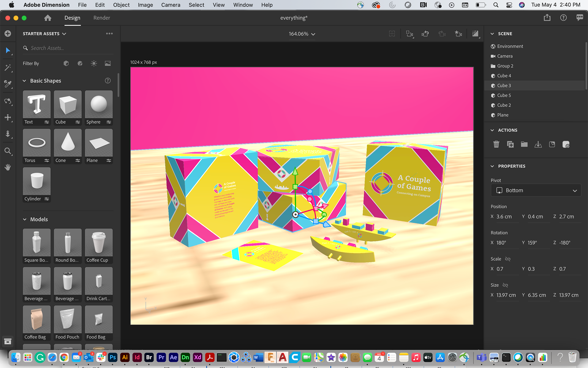Open Illustrator from the Dock
The width and height of the screenshot is (588, 368).
point(125,357)
